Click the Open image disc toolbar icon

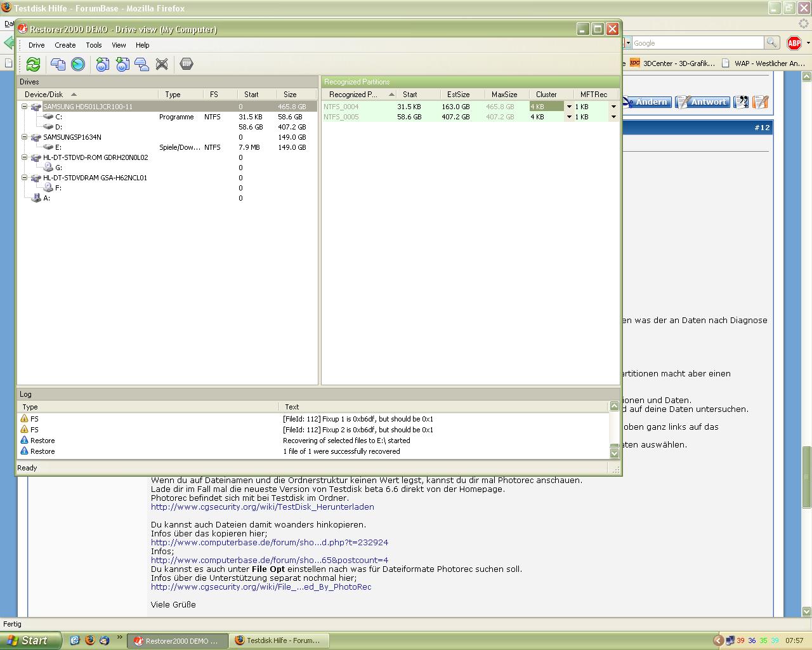pyautogui.click(x=102, y=63)
